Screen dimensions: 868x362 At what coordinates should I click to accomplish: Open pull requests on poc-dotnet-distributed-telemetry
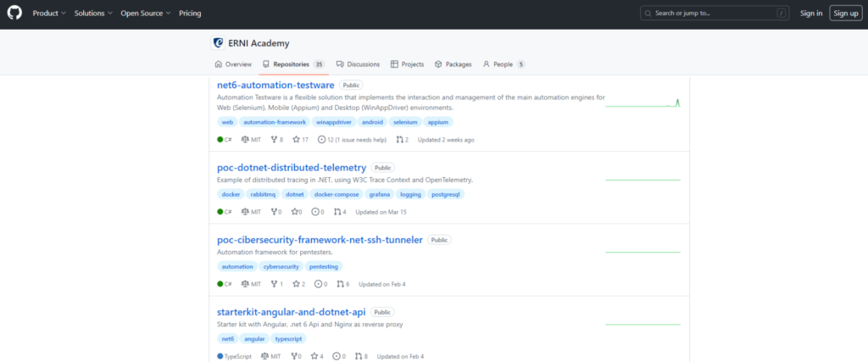pos(340,212)
